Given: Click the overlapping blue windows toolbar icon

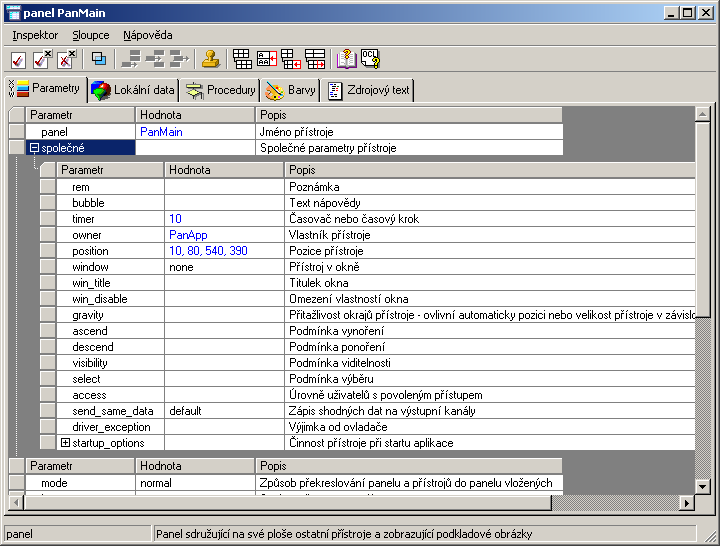Looking at the screenshot, I should click(99, 59).
